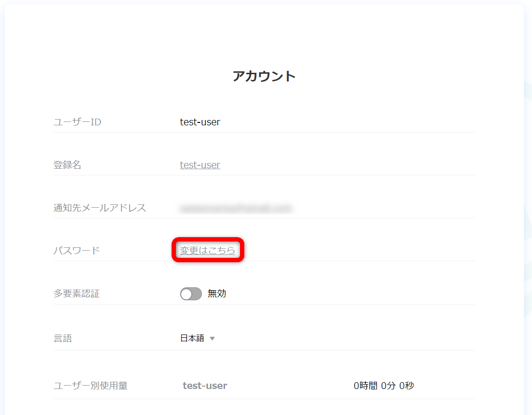Open the 日本語 language dropdown

(198, 338)
